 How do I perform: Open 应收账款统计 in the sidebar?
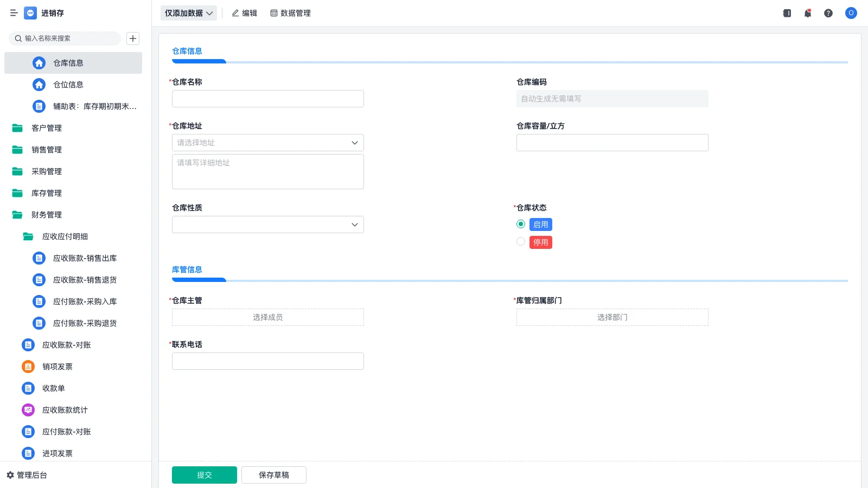coord(73,410)
